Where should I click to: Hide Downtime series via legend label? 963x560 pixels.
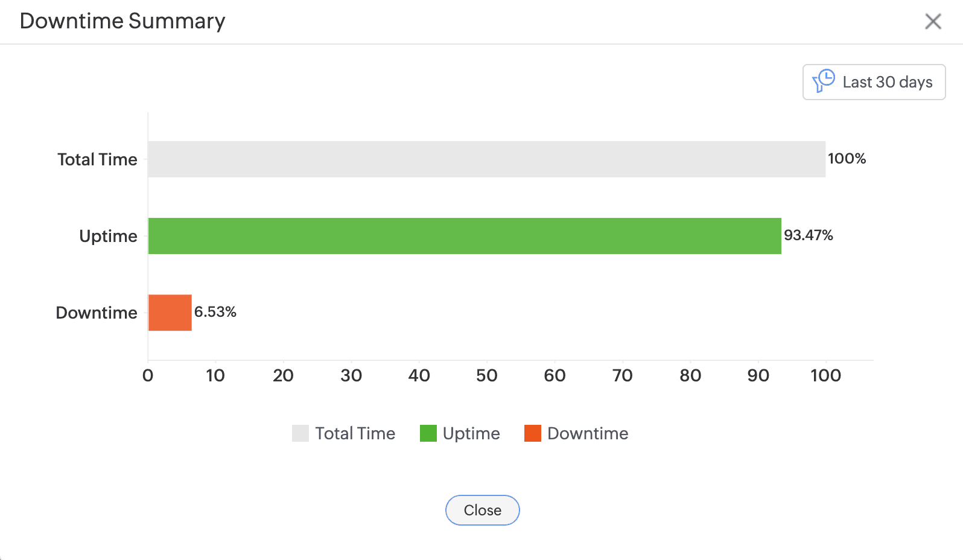[x=588, y=433]
